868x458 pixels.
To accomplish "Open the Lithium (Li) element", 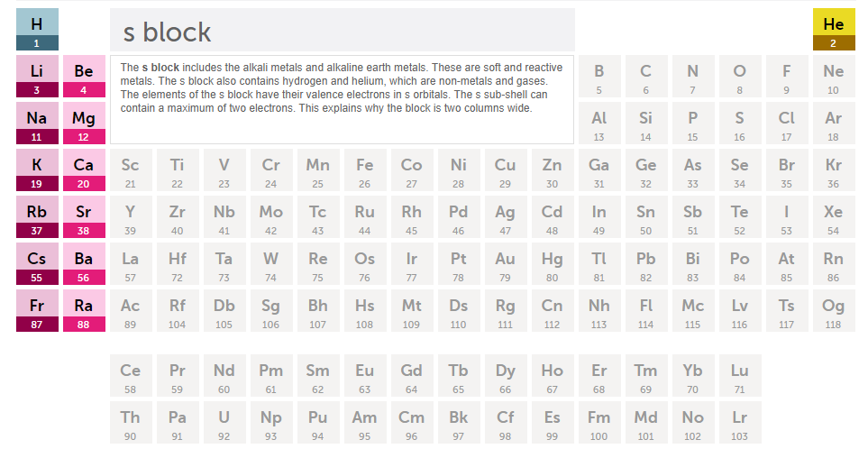I will (x=37, y=77).
